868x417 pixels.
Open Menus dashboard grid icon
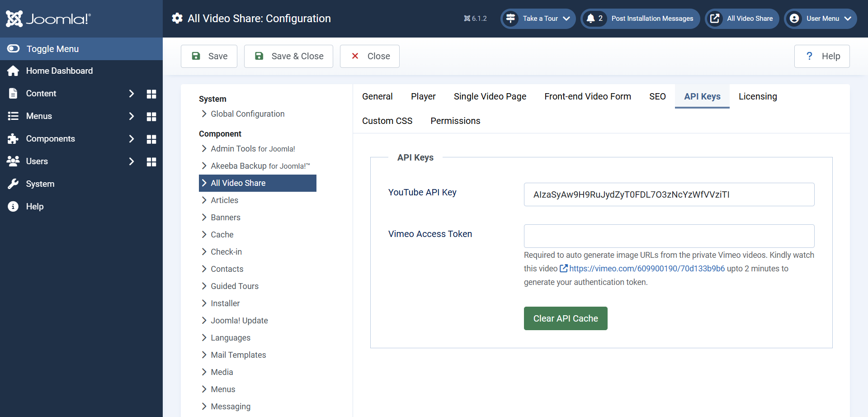151,116
